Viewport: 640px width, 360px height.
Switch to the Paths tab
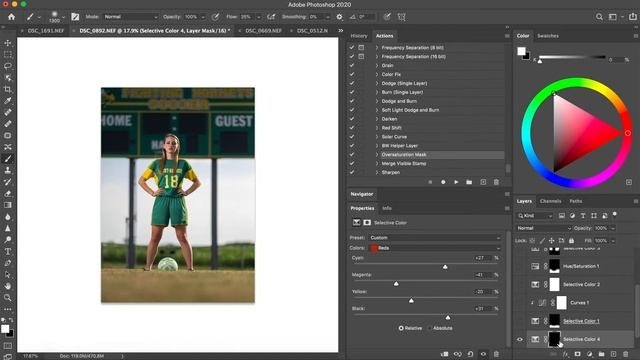click(576, 201)
